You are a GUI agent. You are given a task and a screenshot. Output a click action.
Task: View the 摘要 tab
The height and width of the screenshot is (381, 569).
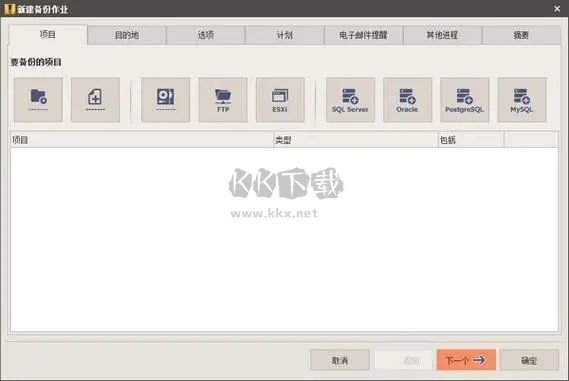coord(521,35)
